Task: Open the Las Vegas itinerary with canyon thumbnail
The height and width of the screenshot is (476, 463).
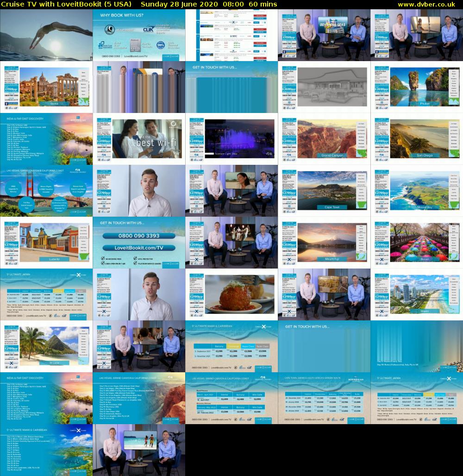Action: (139, 398)
